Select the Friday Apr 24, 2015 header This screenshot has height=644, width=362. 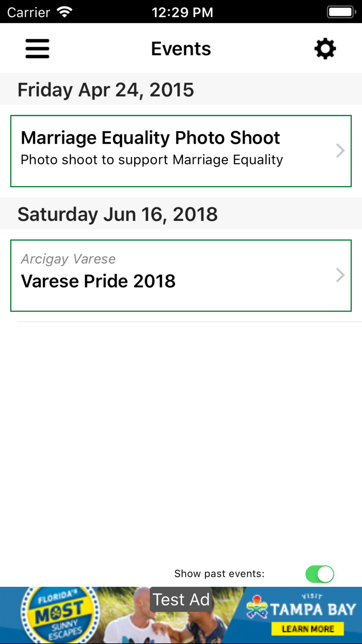[x=181, y=89]
